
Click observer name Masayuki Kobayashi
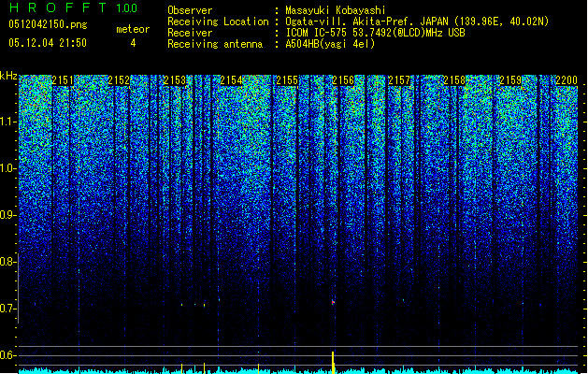pos(336,10)
